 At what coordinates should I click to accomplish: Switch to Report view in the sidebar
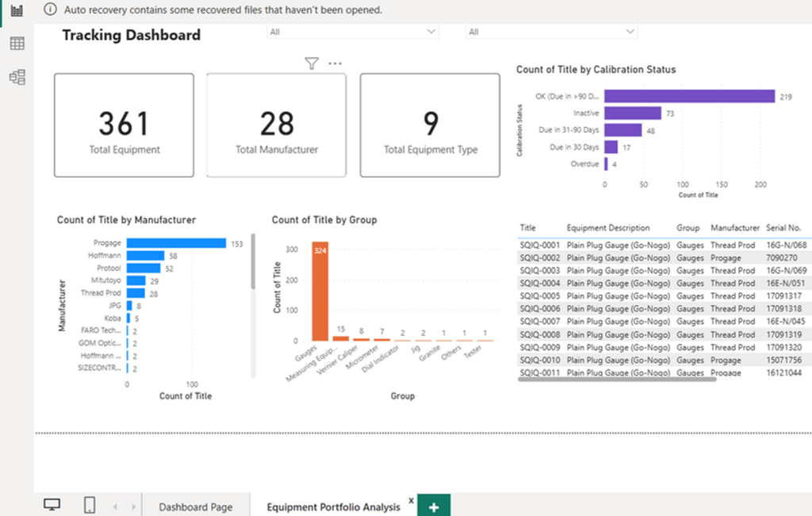(x=17, y=11)
